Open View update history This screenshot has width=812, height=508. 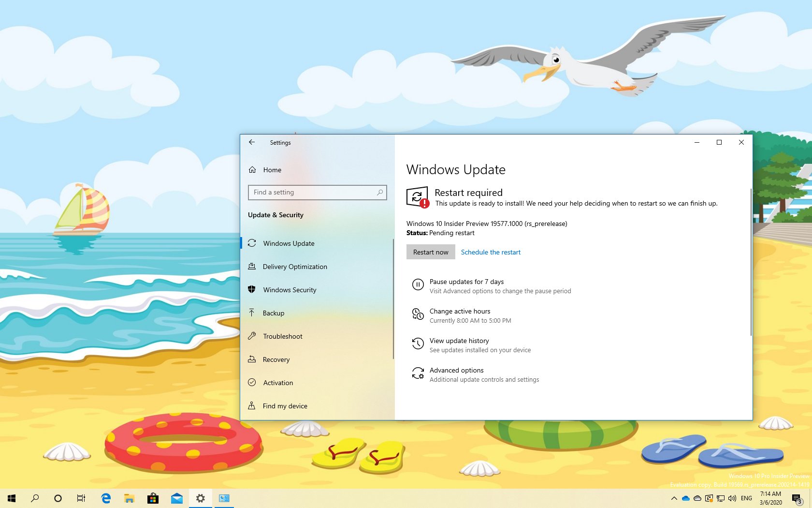coord(471,345)
